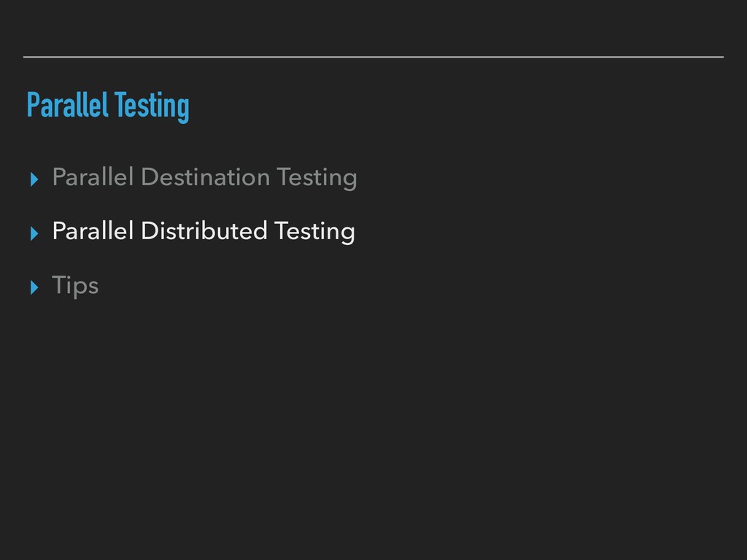747x560 pixels.
Task: Click the word Testing in the blue title
Action: coord(152,106)
